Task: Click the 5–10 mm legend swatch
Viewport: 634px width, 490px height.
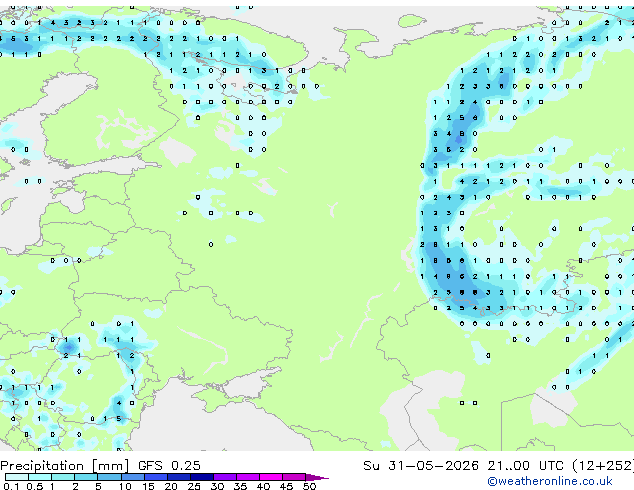Action: tap(109, 477)
